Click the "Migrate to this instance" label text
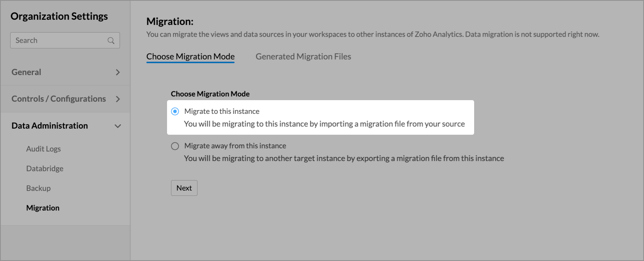This screenshot has height=261, width=644. [222, 111]
